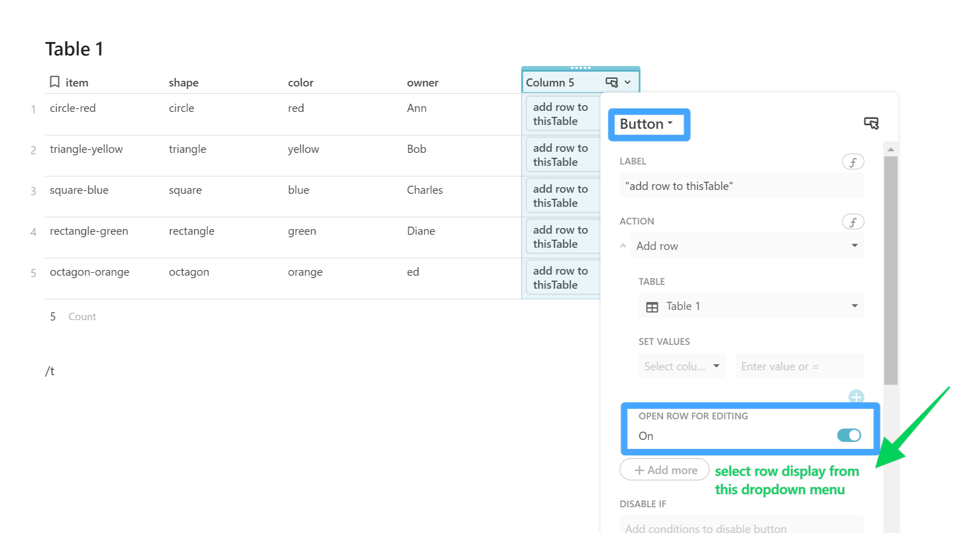Open the Table 1 selection dropdown
The image size is (980, 533).
coord(854,306)
